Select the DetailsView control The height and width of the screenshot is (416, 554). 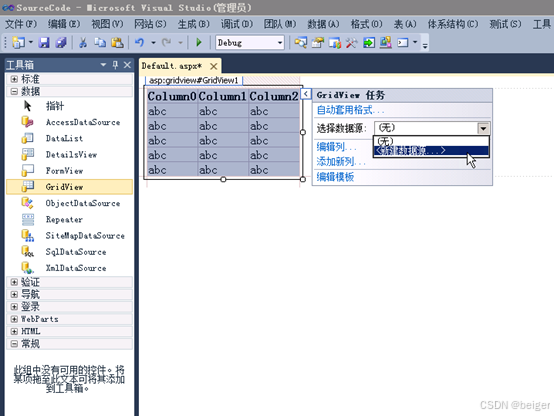tap(70, 155)
